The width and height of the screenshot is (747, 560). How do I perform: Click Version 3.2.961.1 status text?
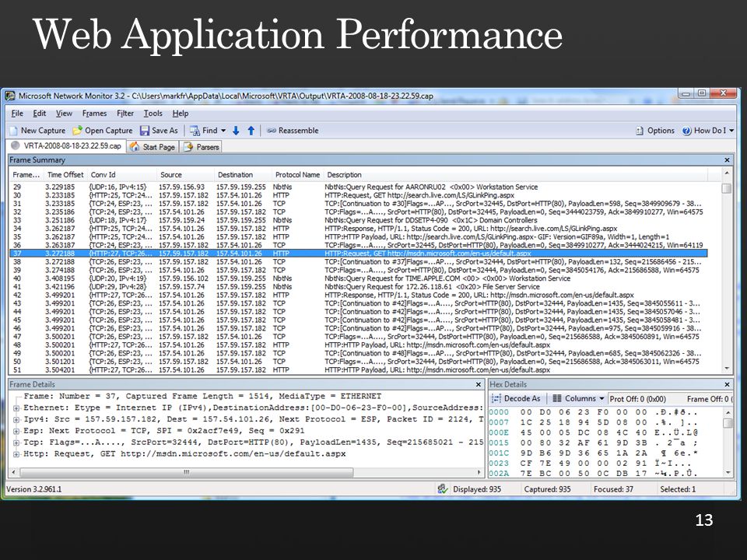(x=33, y=489)
